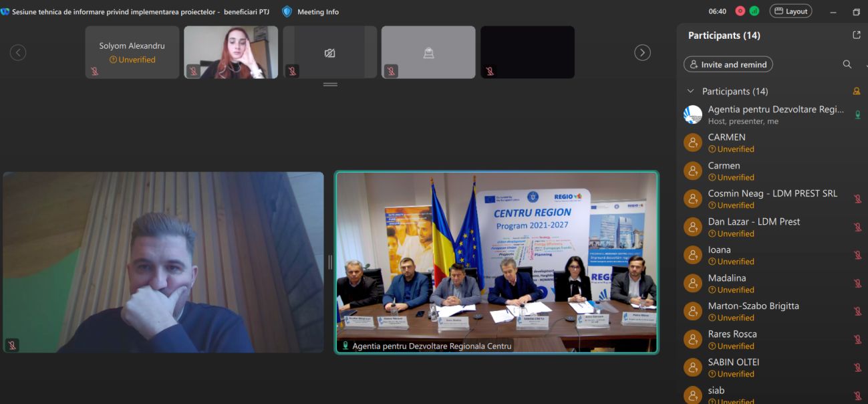Click the Invite and remind button
This screenshot has width=868, height=404.
tap(728, 64)
